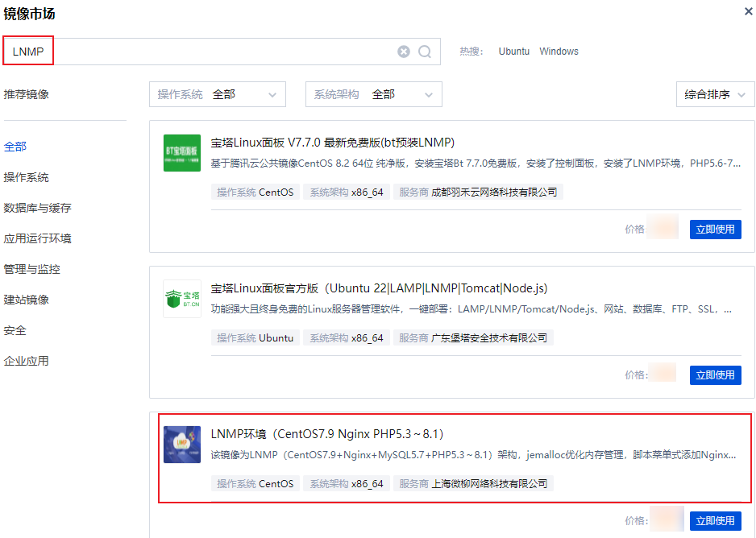Click the 操作系统 Ubuntu tag

pyautogui.click(x=255, y=338)
